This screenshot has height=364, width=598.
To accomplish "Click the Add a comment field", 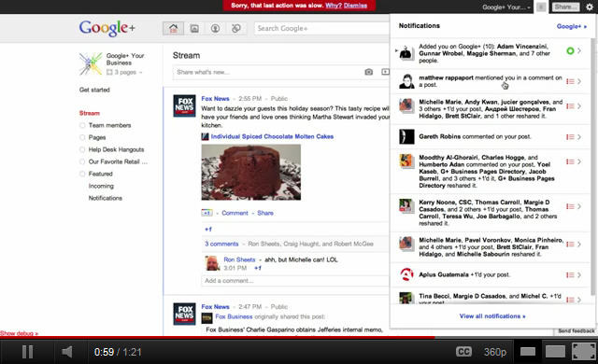I will tap(295, 281).
